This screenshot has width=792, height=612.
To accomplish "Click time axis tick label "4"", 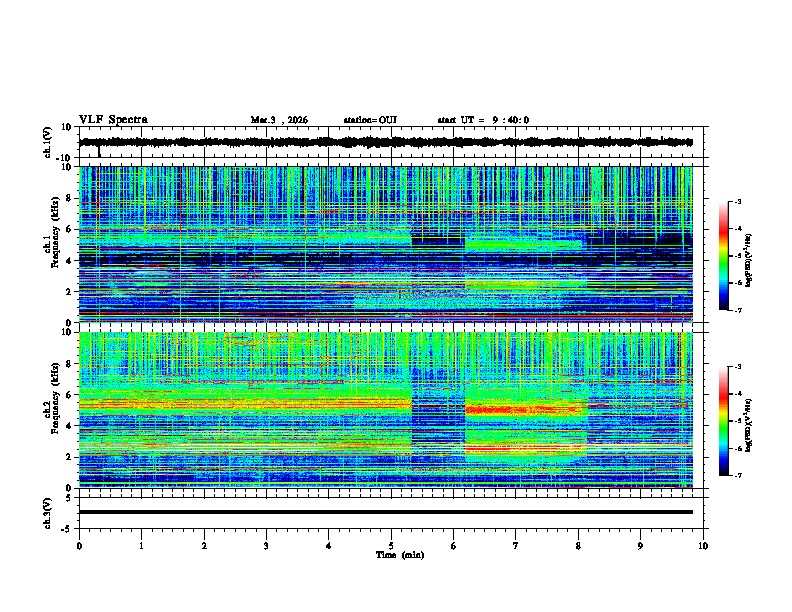I will tap(329, 546).
